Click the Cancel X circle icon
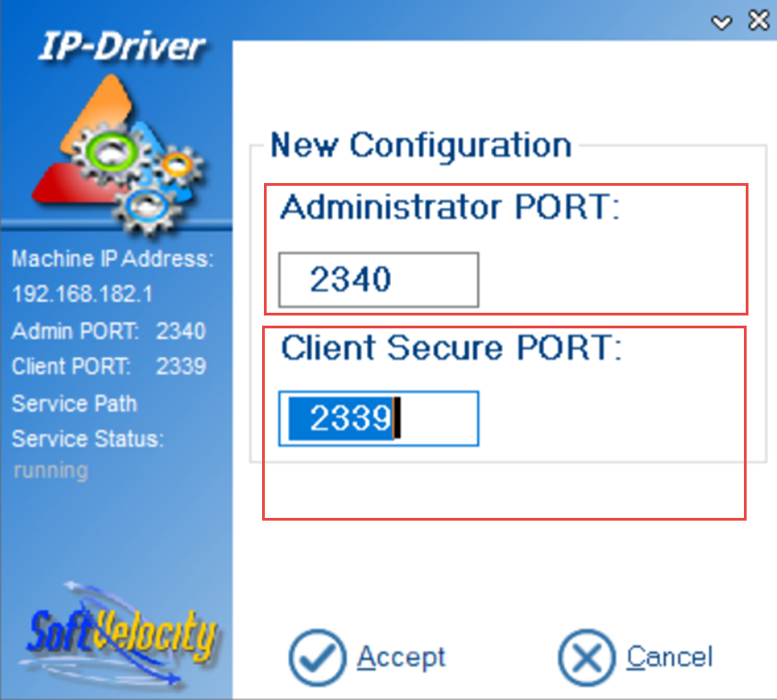777x700 pixels. pos(586,658)
